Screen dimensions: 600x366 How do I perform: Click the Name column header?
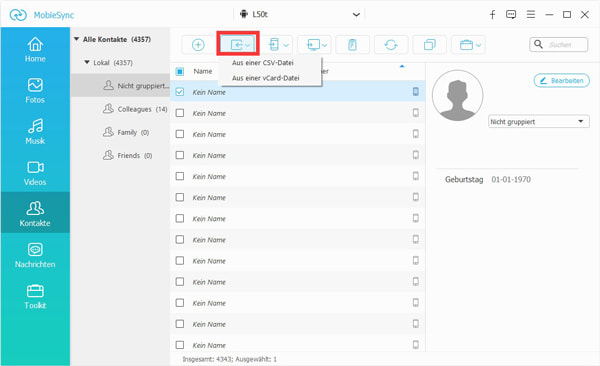203,71
